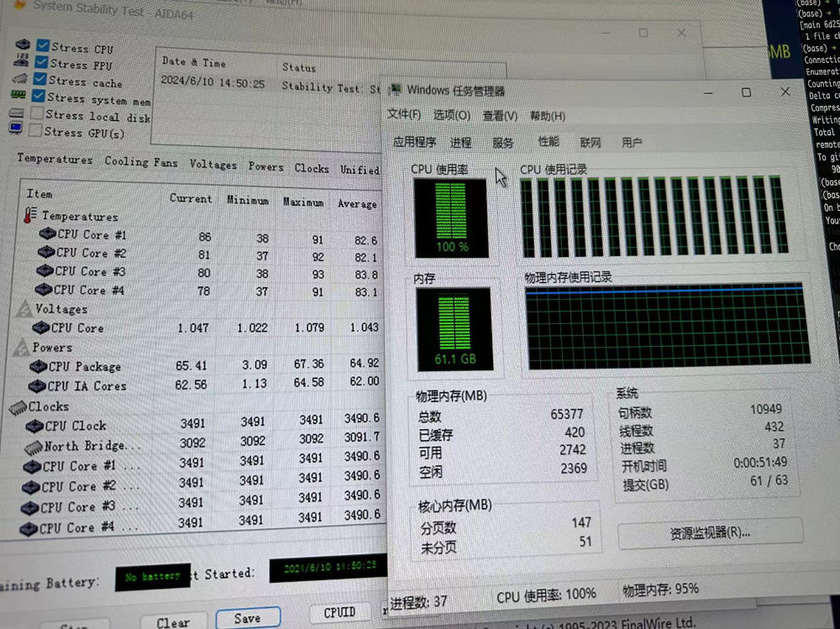This screenshot has width=840, height=629.
Task: Open the 选项(O) menu
Action: click(x=452, y=115)
